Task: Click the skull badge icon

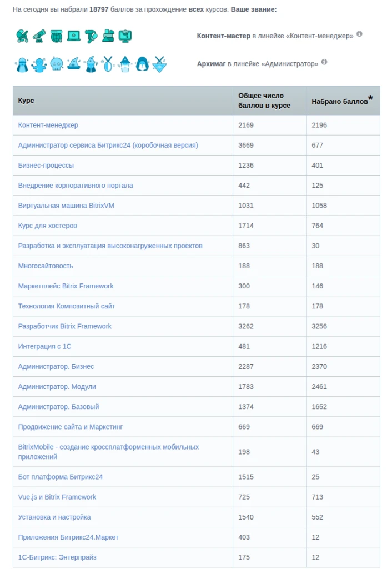Action: (x=57, y=64)
